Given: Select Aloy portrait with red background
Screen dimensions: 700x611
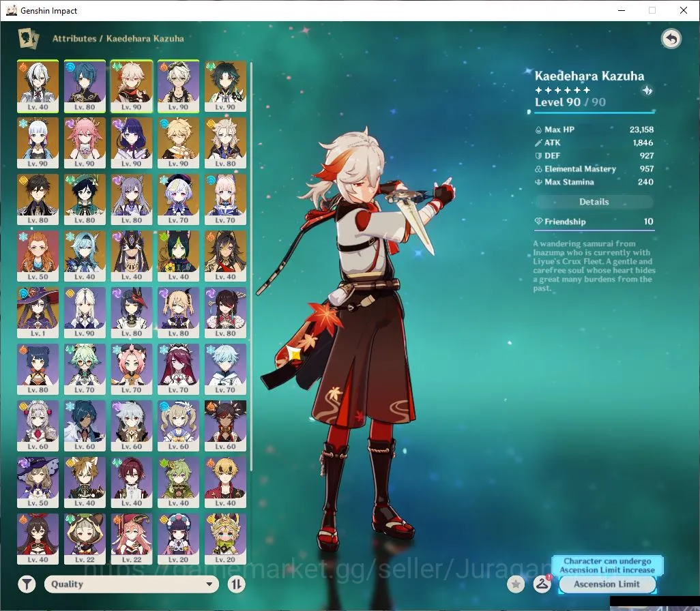Looking at the screenshot, I should [x=38, y=256].
